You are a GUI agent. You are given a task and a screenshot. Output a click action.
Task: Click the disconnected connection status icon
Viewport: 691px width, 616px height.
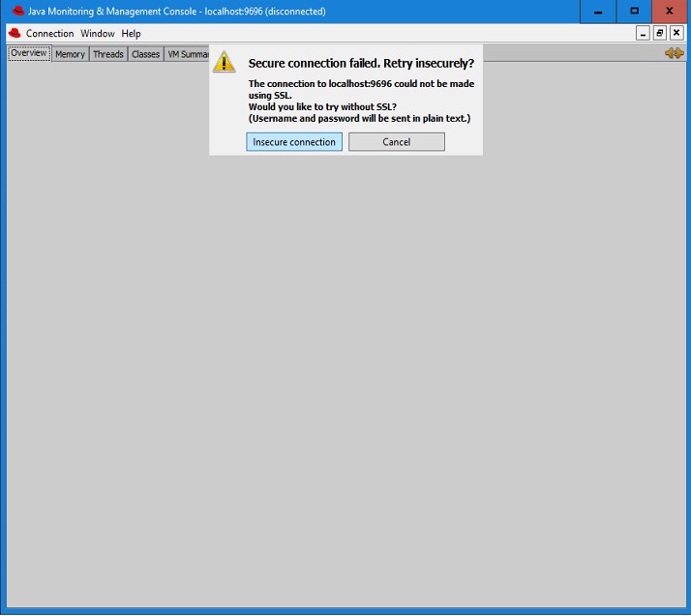click(x=675, y=53)
